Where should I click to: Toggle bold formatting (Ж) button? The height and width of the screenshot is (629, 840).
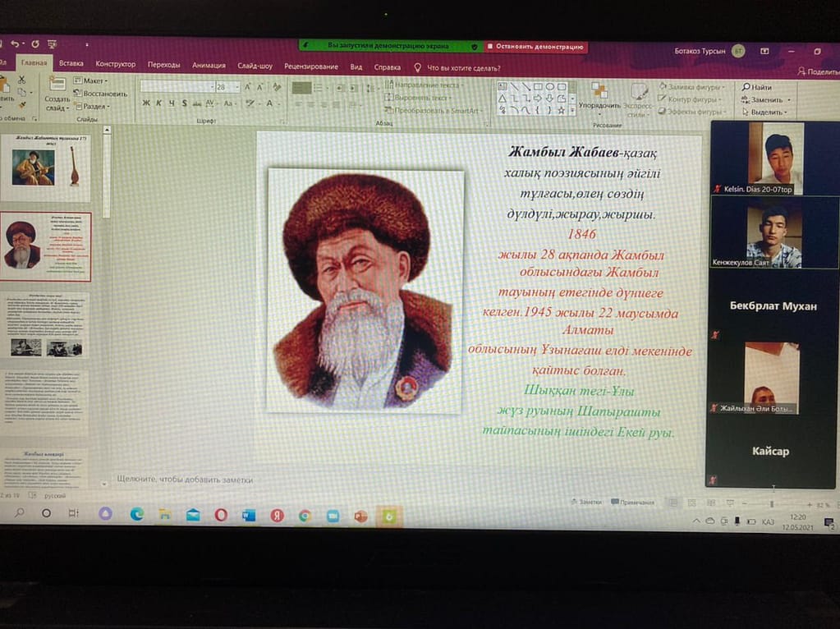tap(146, 103)
